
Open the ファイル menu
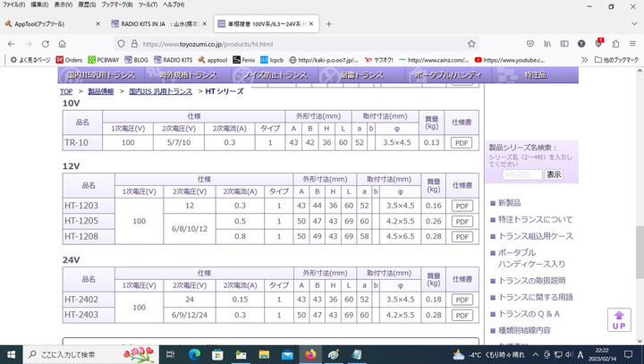click(x=13, y=4)
